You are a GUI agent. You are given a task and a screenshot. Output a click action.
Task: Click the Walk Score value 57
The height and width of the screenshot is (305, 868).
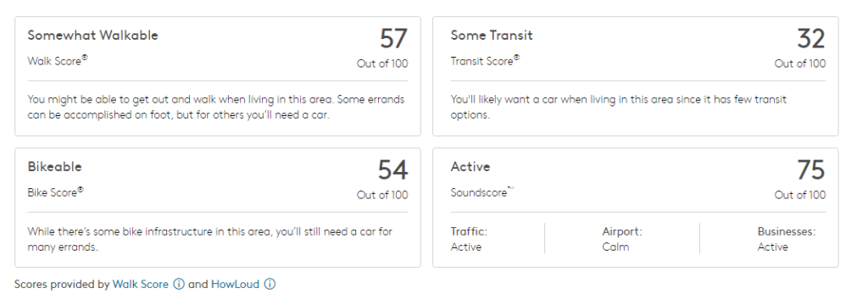click(x=393, y=39)
